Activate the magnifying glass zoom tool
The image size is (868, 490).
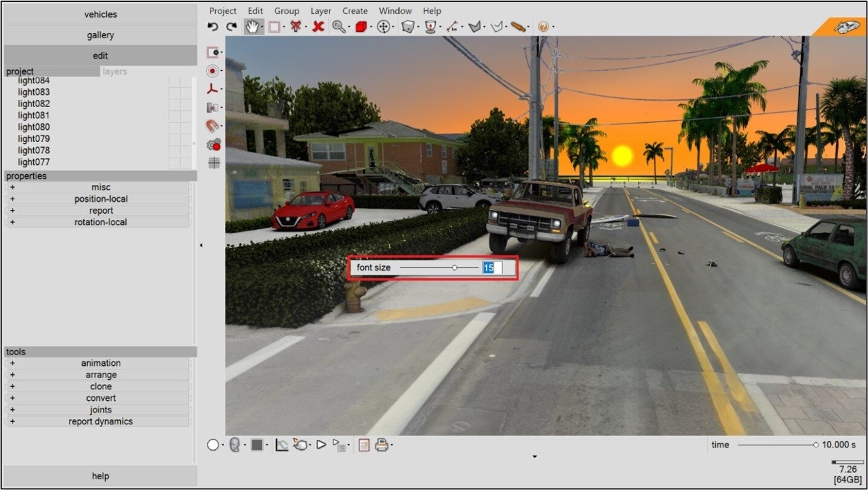tap(339, 27)
